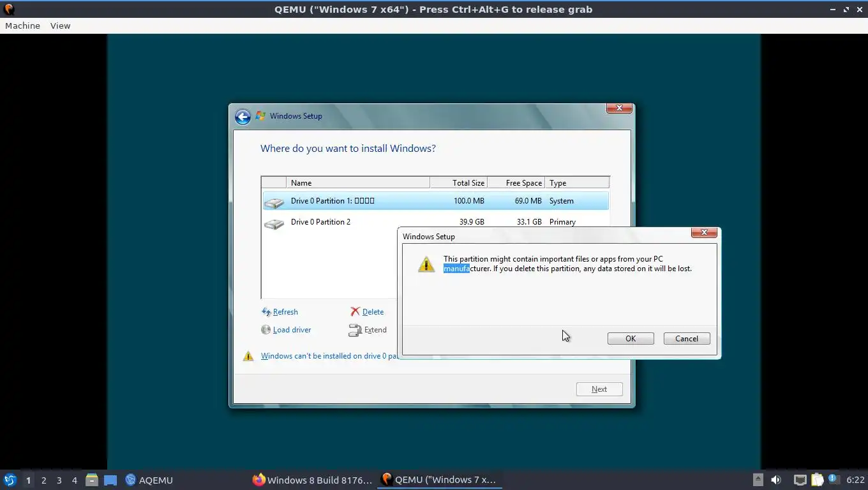Click the yellow warning icon in dialog
The height and width of the screenshot is (490, 868).
click(426, 264)
